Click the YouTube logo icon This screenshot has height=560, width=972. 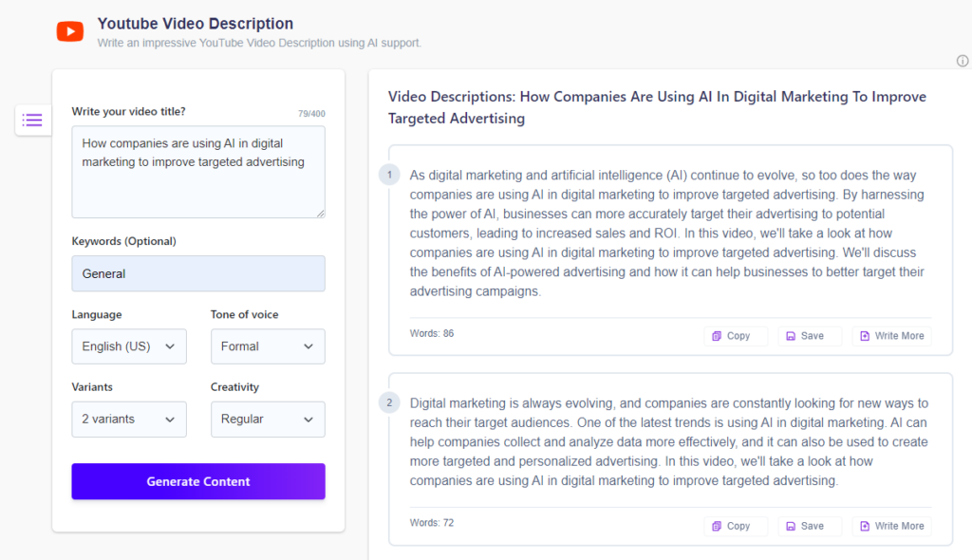[70, 31]
